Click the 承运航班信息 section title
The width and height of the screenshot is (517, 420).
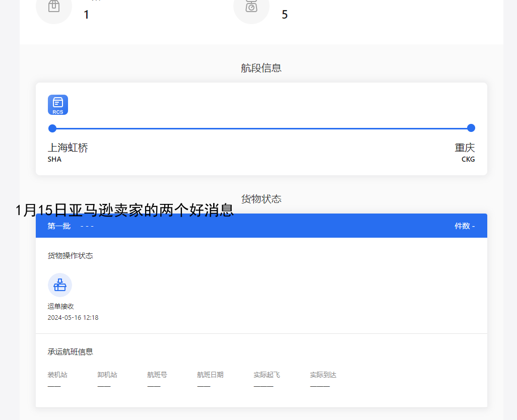pos(71,352)
